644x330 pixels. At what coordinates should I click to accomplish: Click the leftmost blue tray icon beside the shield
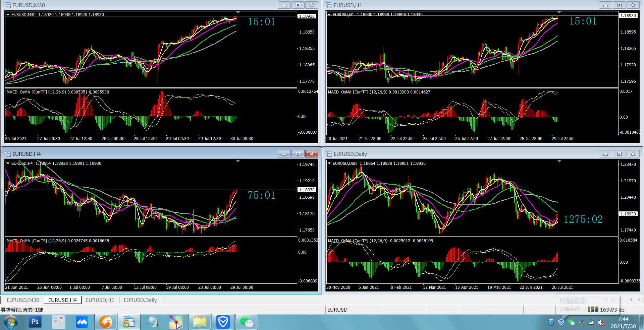tap(551, 322)
